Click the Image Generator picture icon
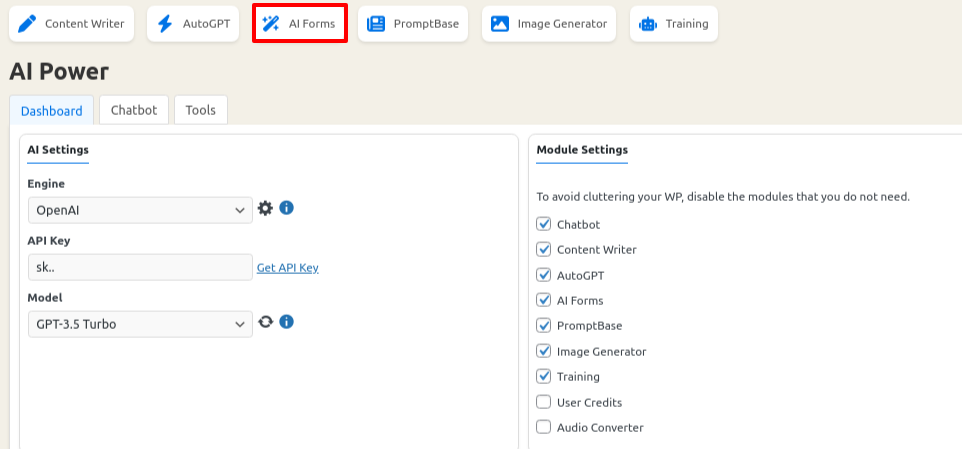This screenshot has height=449, width=962. [500, 24]
